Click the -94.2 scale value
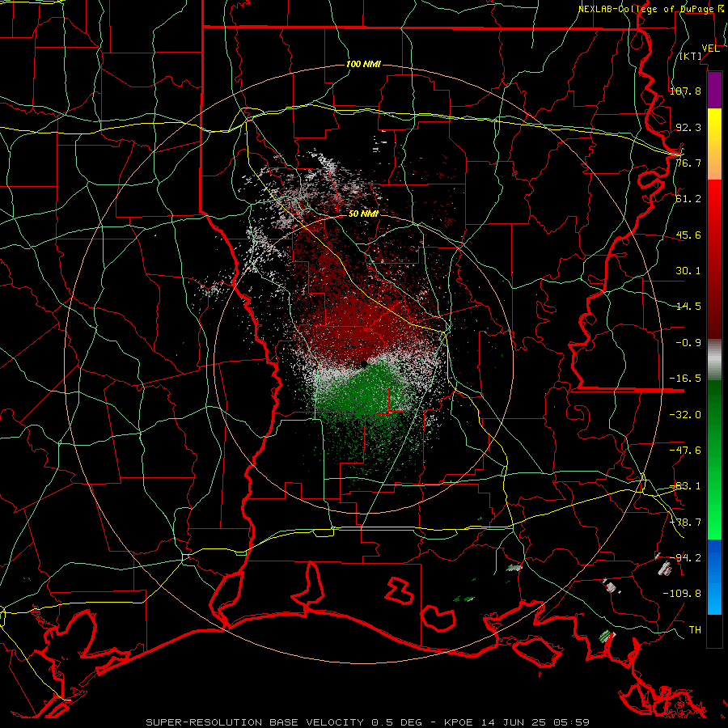Viewport: 728px width, 728px height. (x=685, y=557)
